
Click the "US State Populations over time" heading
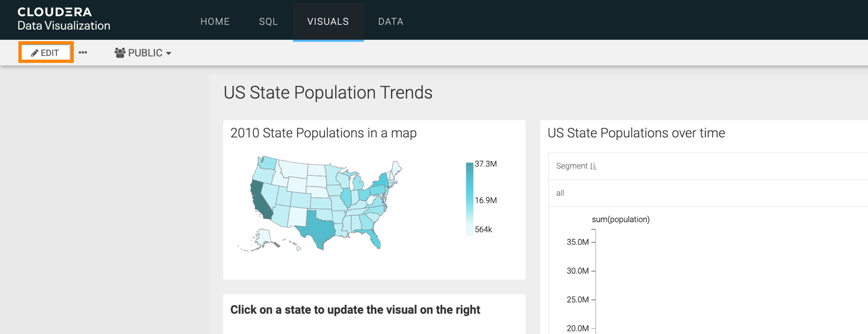click(x=636, y=133)
